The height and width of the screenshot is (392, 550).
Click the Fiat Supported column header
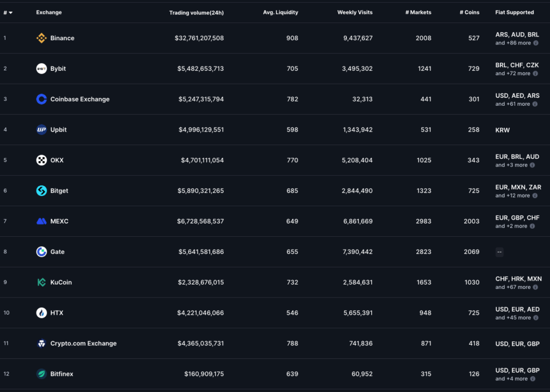coord(515,12)
